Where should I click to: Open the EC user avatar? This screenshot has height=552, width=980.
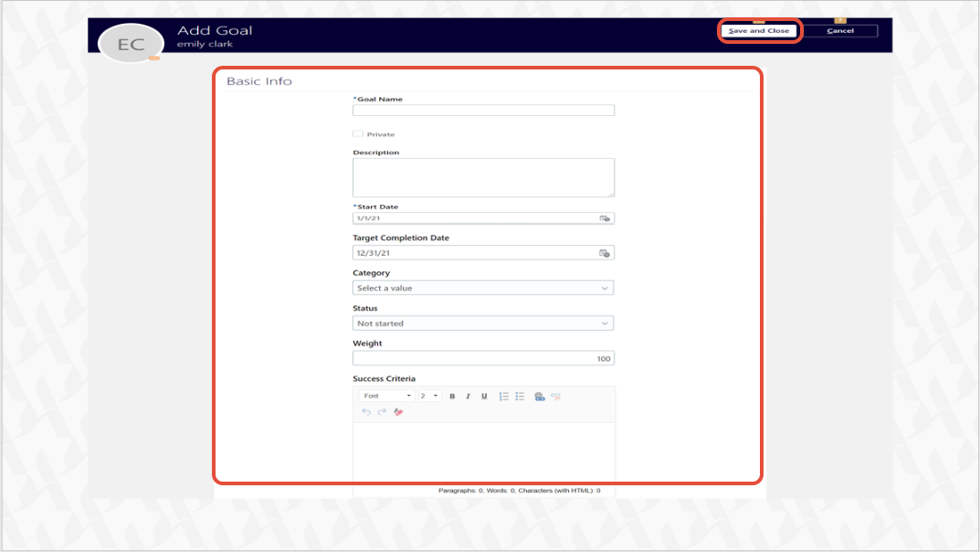(x=132, y=44)
